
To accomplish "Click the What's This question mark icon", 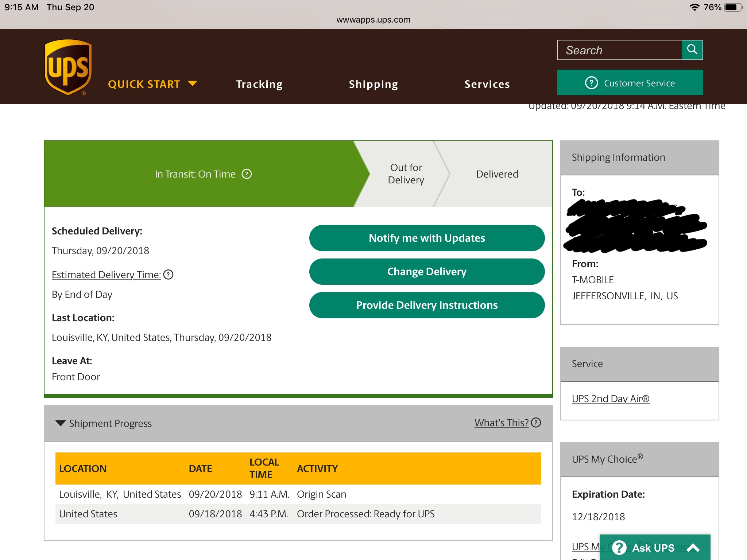I will click(536, 423).
